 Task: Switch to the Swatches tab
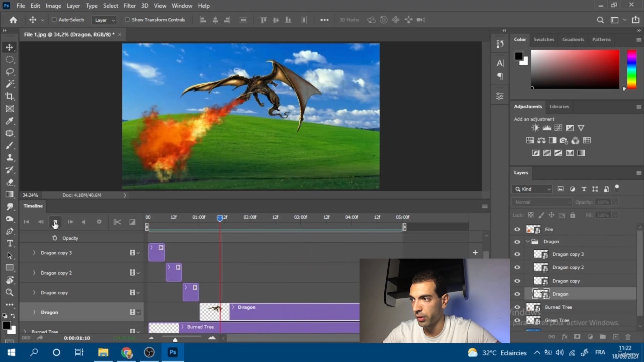click(x=544, y=39)
